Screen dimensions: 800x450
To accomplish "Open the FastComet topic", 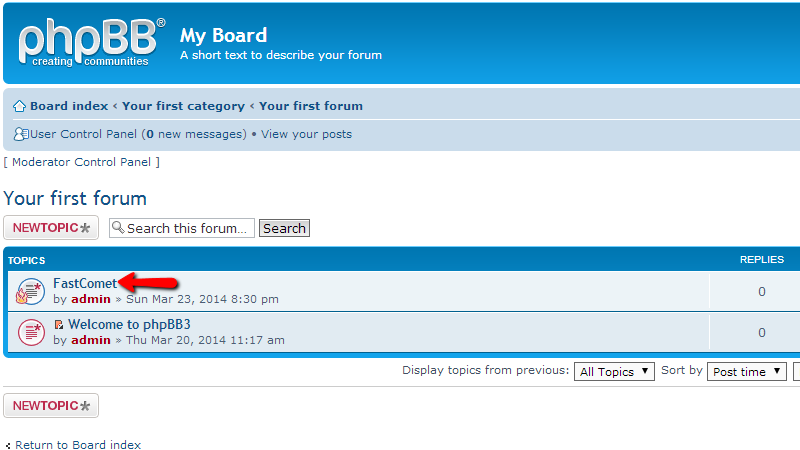I will click(x=85, y=283).
